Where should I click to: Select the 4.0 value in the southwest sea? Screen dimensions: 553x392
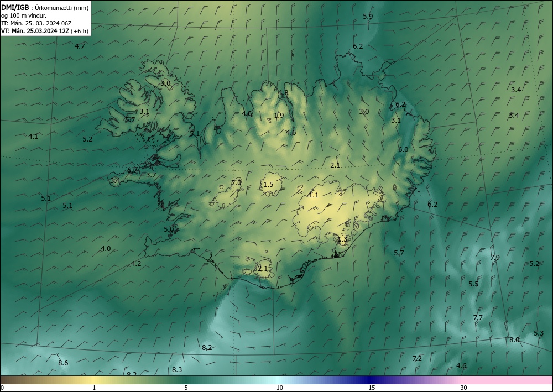106,249
